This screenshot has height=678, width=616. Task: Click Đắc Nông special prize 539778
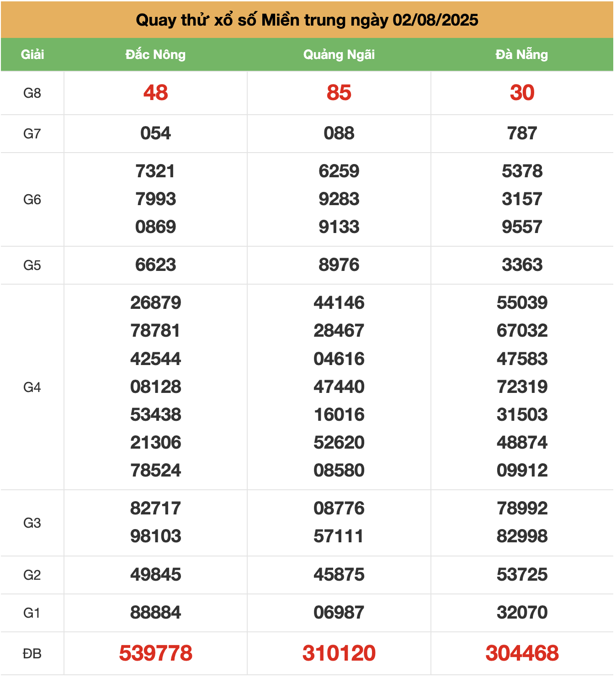[x=155, y=653]
